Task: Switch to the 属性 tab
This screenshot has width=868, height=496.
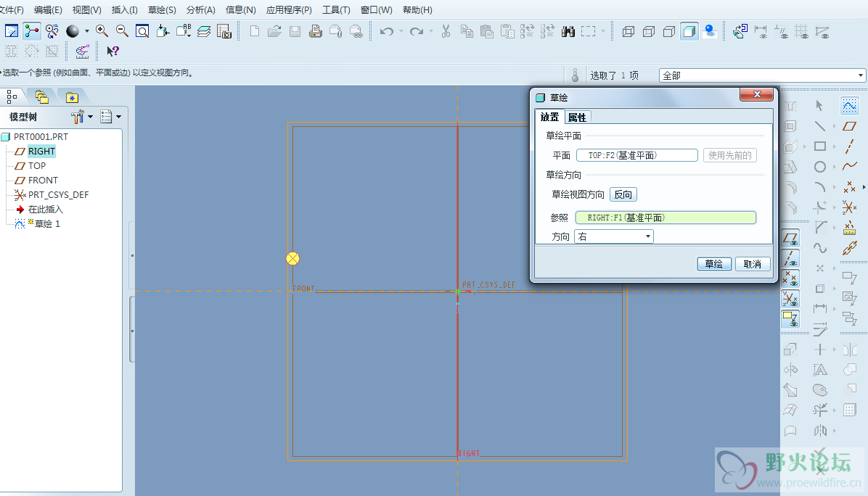Action: tap(577, 117)
